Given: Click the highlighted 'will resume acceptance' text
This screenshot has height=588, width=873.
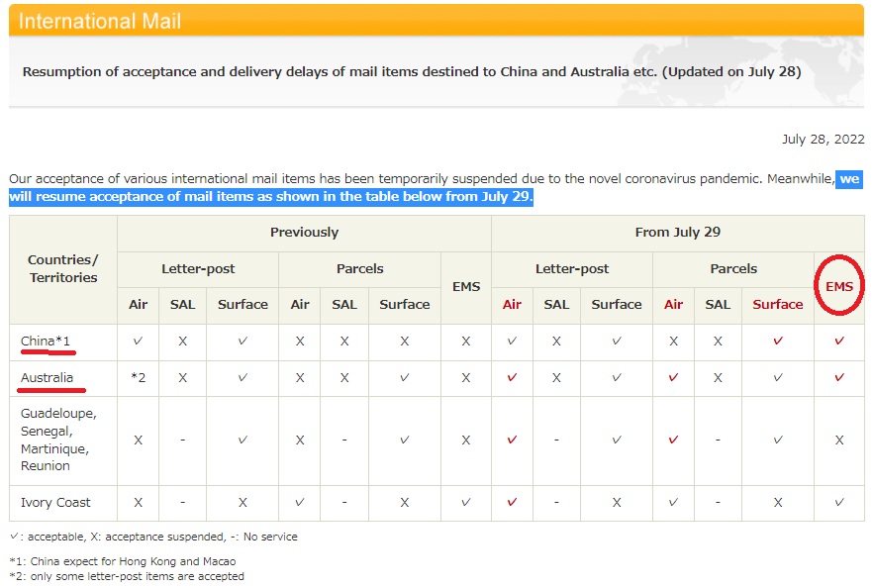Looking at the screenshot, I should pyautogui.click(x=271, y=196).
